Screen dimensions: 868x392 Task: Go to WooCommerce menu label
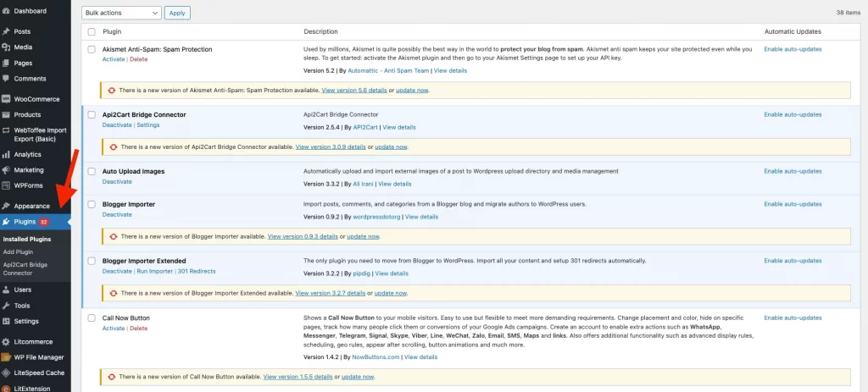pos(36,99)
